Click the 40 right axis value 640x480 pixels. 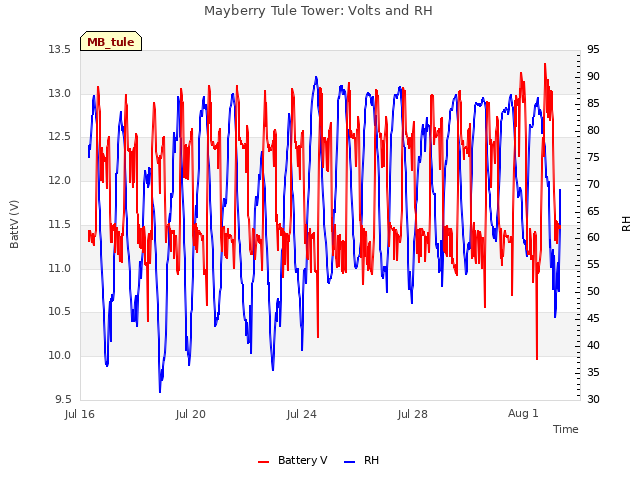coord(593,345)
